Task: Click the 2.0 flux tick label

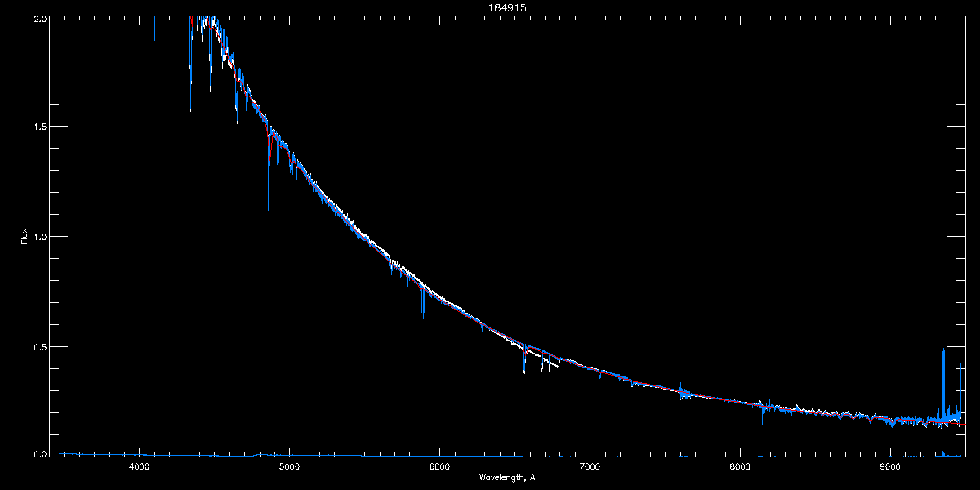Action: click(38, 17)
